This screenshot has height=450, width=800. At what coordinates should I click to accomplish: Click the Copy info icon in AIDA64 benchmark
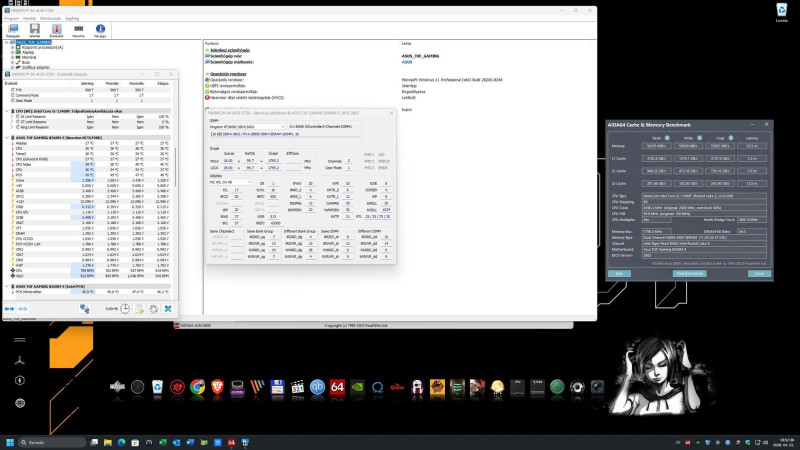point(731,138)
